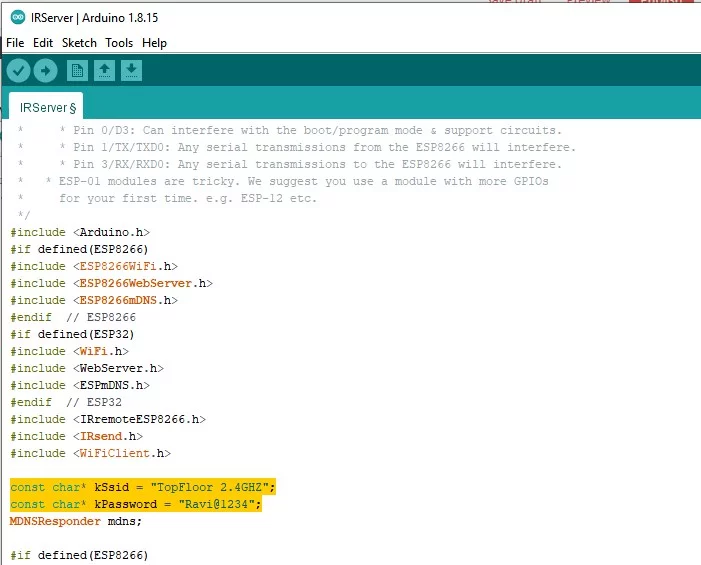The image size is (701, 565).
Task: Select the IRServer sketch tab
Action: point(46,107)
